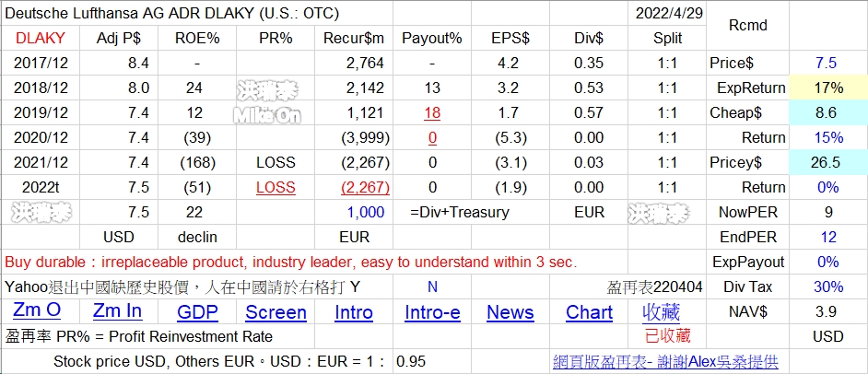Select the declin cell
Image resolution: width=868 pixels, height=374 pixels.
[x=197, y=237]
